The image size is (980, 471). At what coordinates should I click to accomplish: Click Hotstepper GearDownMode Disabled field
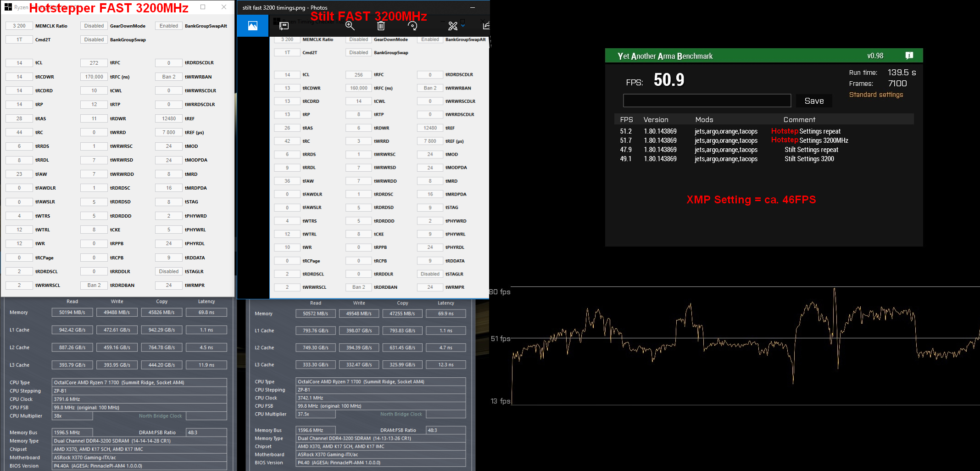pos(94,26)
